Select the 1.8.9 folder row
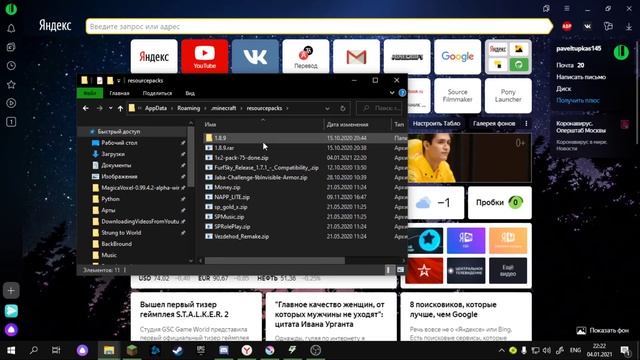The image size is (640, 360). pyautogui.click(x=305, y=138)
